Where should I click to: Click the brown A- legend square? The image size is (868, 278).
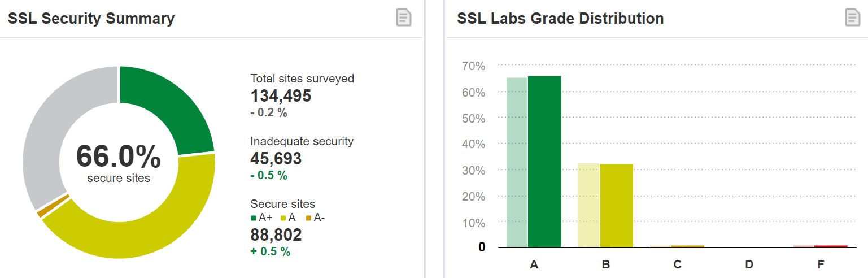(x=308, y=218)
